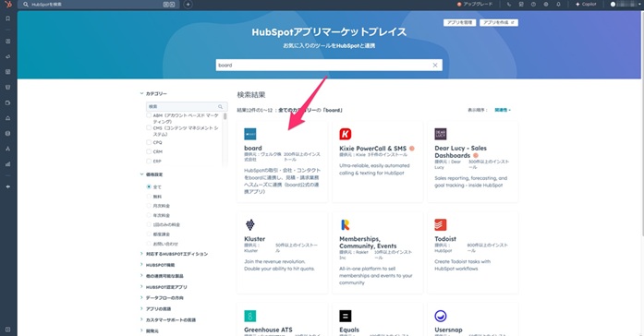This screenshot has height=336, width=644.
Task: Click the bottom-most left sidebar icon
Action: tap(7, 330)
